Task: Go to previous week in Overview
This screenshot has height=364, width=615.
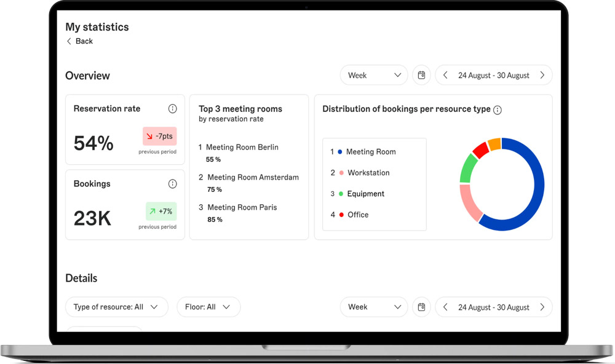Action: click(x=445, y=75)
